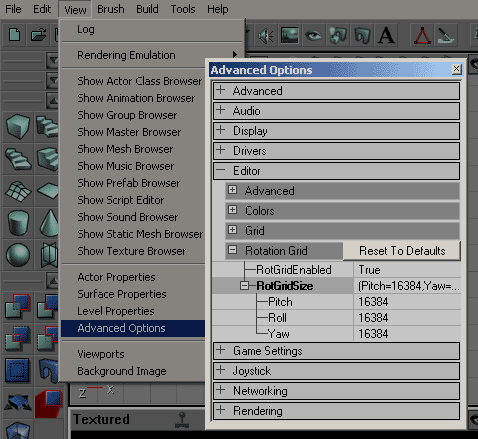This screenshot has width=478, height=439.
Task: Open the Build menu
Action: click(147, 9)
